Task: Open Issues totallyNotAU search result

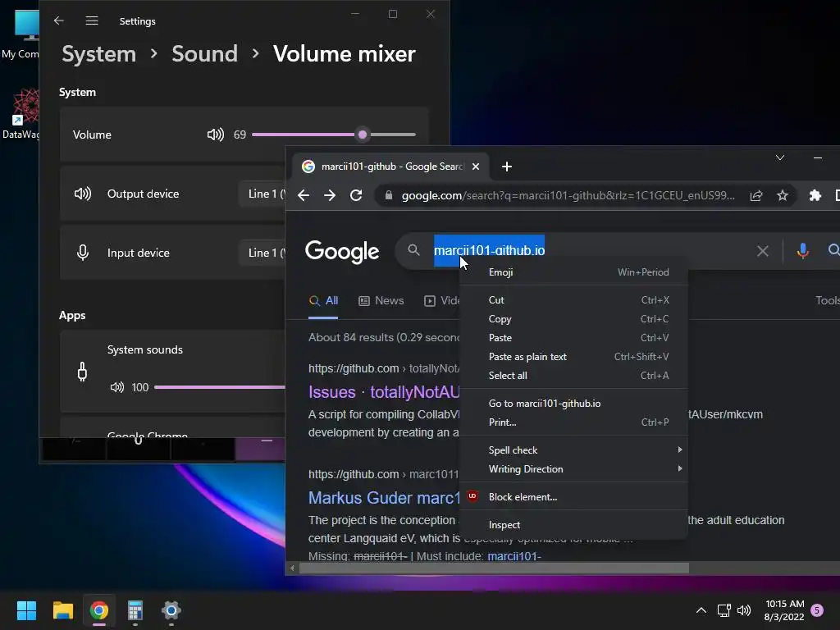Action: click(384, 392)
